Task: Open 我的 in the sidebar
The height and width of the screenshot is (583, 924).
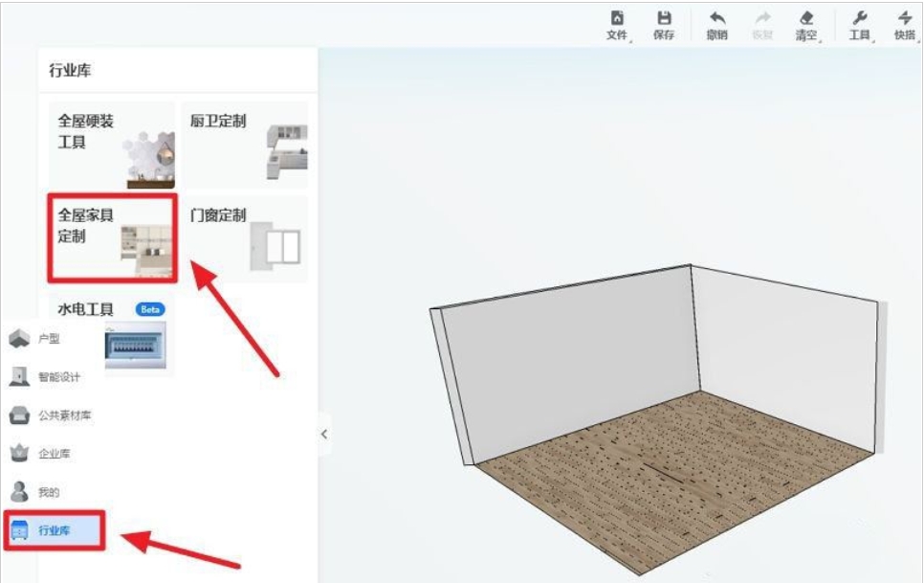Action: pos(35,492)
